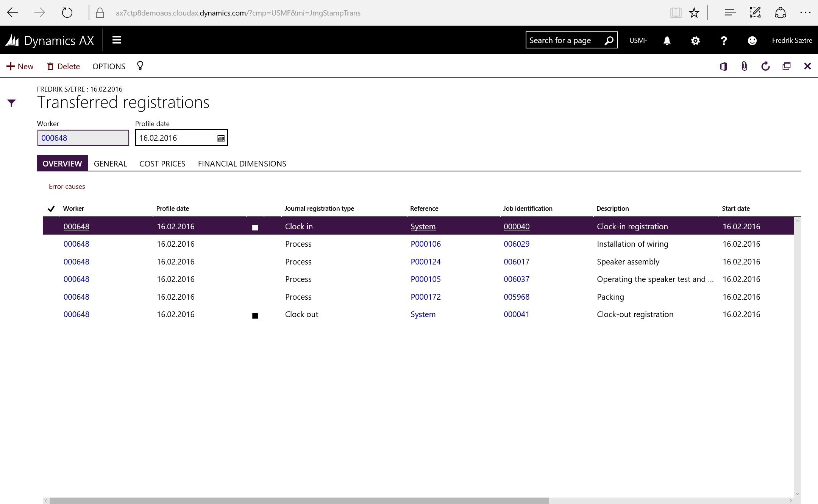Open USMF company selector
818x504 pixels.
point(638,40)
